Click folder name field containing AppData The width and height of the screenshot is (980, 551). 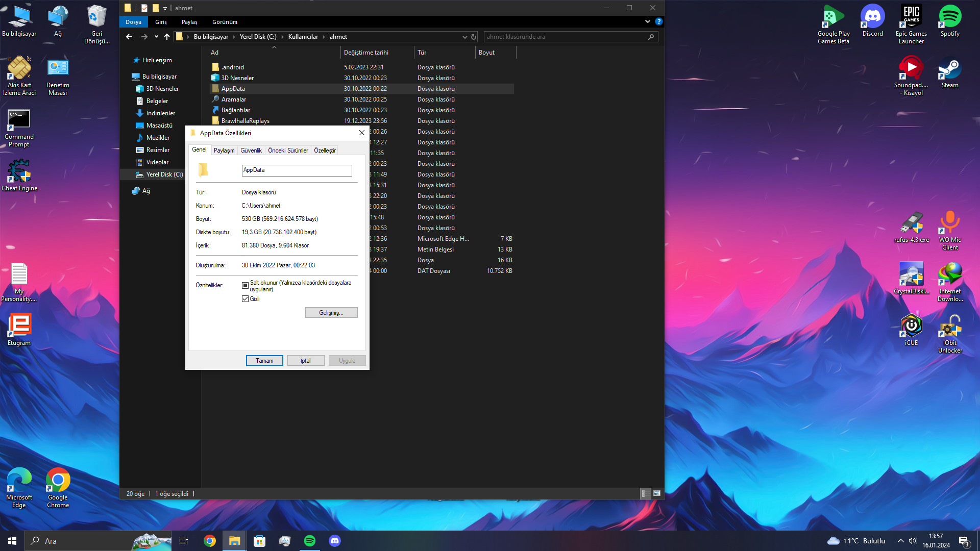(297, 170)
